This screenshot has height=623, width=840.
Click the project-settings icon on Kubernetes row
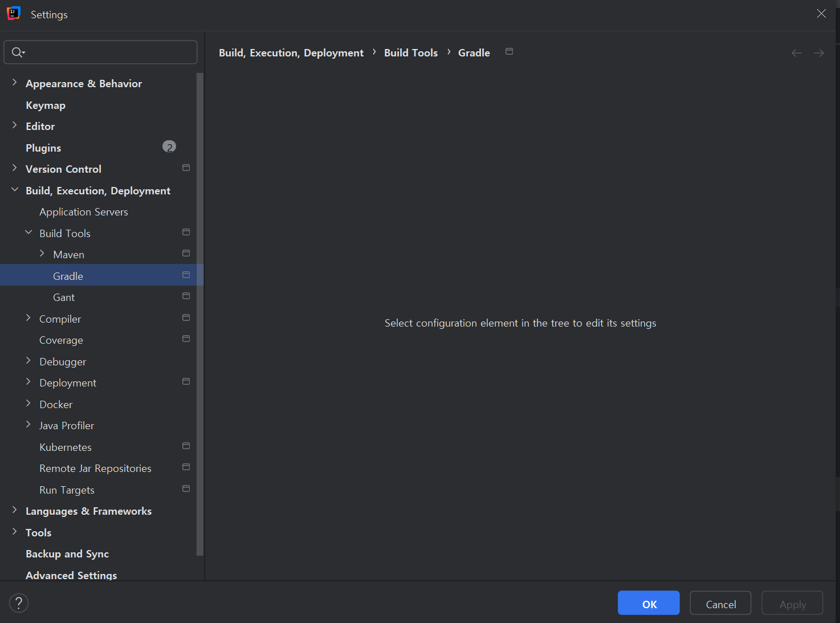(186, 446)
